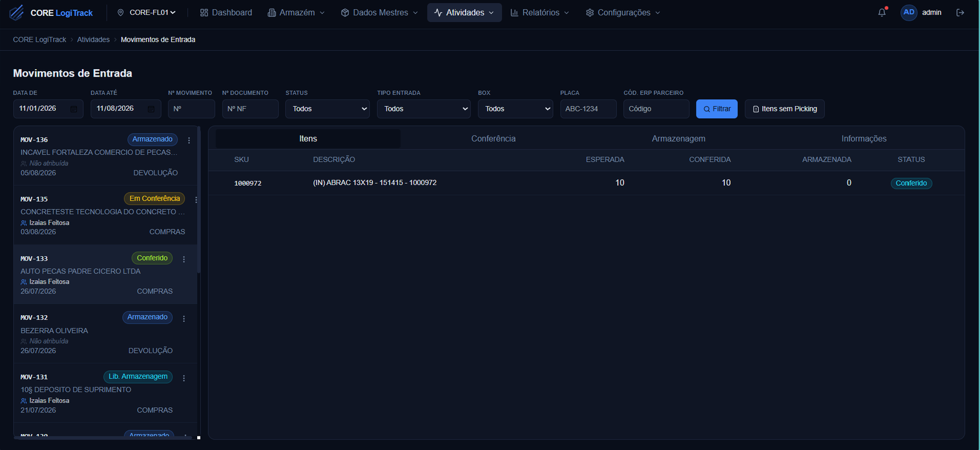Click the logout icon

(x=960, y=12)
